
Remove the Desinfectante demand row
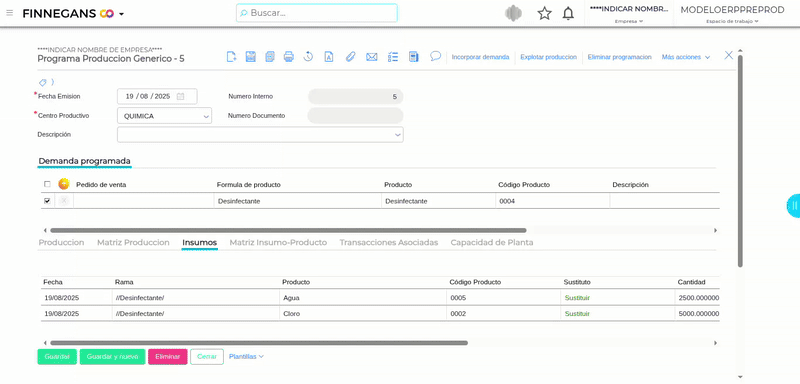[64, 201]
